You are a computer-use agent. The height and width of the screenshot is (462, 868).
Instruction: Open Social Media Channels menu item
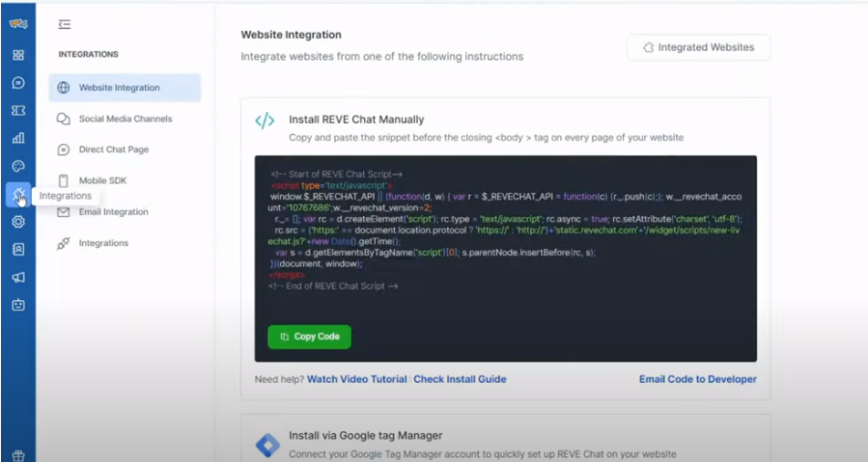125,119
